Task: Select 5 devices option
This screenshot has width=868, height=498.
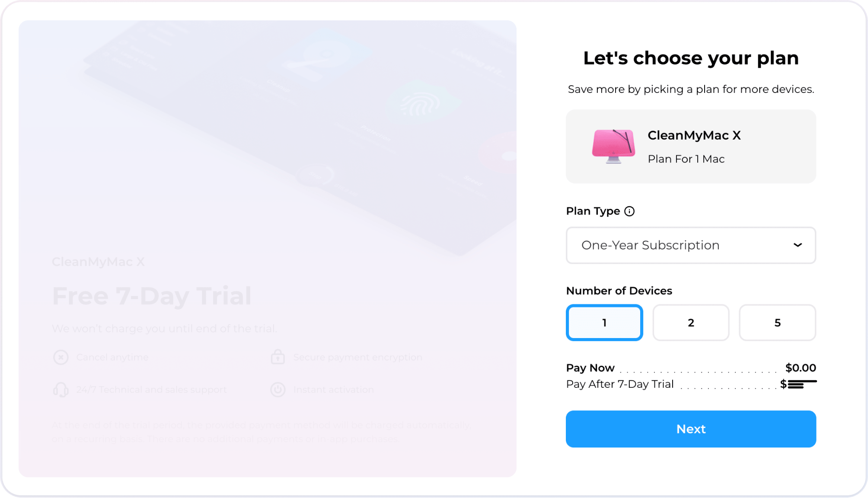Action: (x=777, y=322)
